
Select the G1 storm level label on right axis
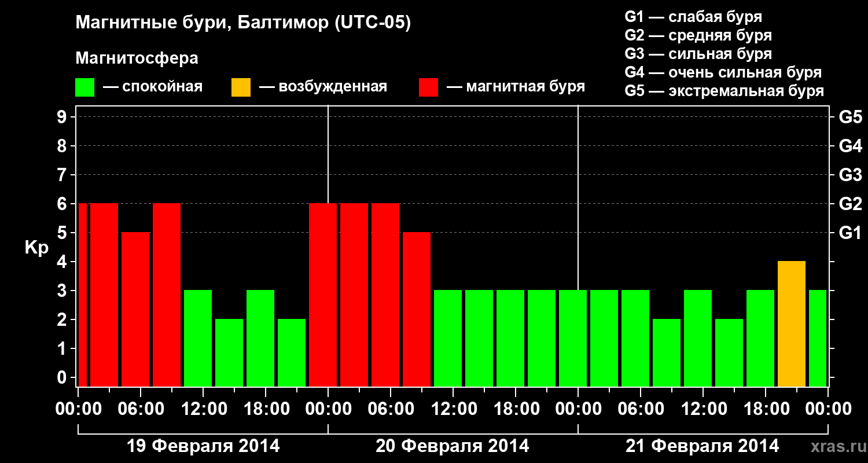click(850, 233)
